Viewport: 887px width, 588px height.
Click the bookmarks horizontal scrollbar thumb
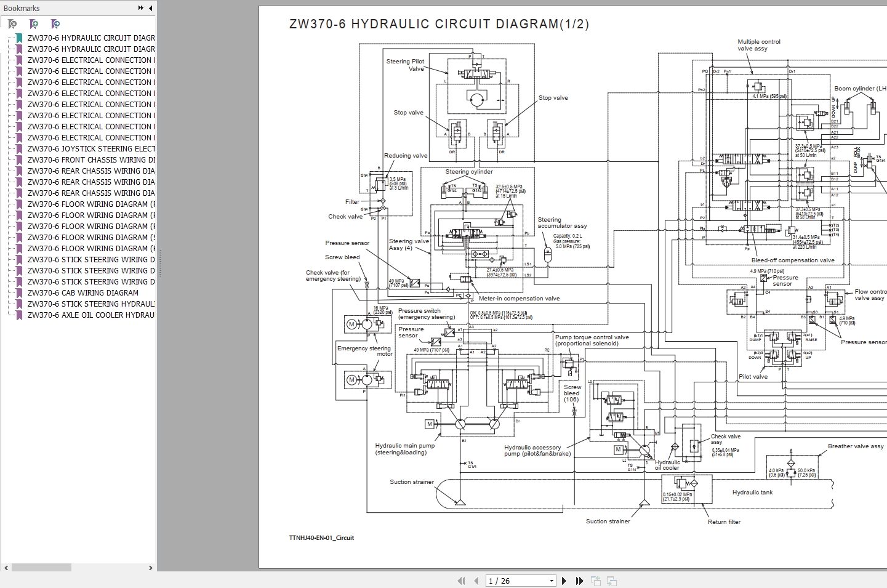41,568
